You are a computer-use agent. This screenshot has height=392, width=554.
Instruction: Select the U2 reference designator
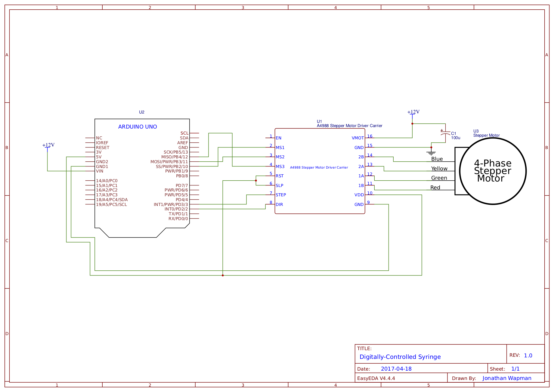141,112
